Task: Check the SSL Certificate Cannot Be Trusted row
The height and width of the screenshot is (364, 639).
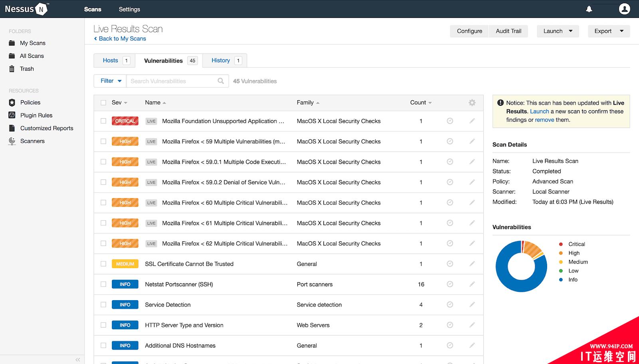Action: tap(103, 264)
